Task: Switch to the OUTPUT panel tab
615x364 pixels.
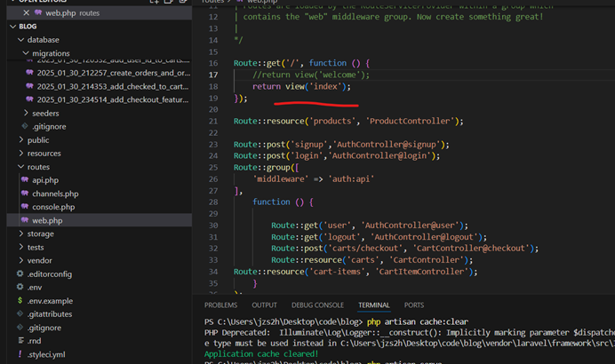Action: click(264, 305)
